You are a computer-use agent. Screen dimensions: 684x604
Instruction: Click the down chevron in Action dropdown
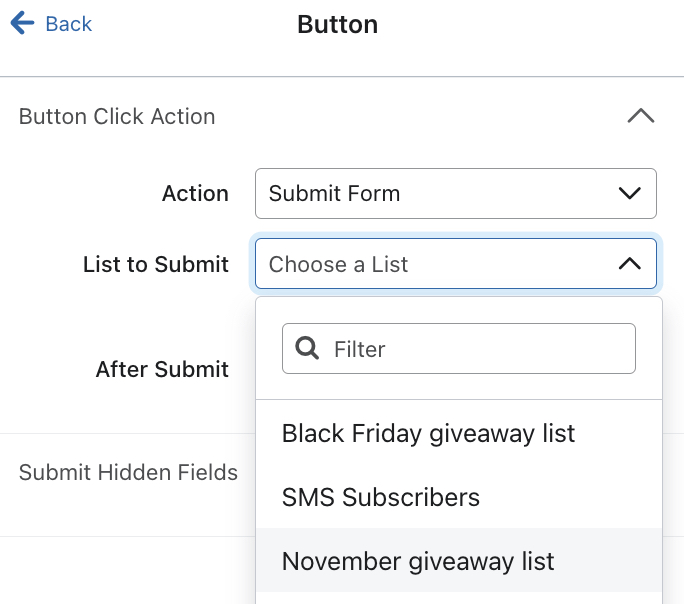pyautogui.click(x=629, y=193)
